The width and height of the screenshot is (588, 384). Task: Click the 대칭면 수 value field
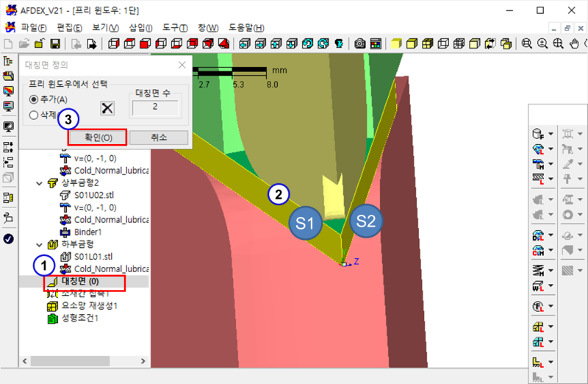click(x=156, y=107)
